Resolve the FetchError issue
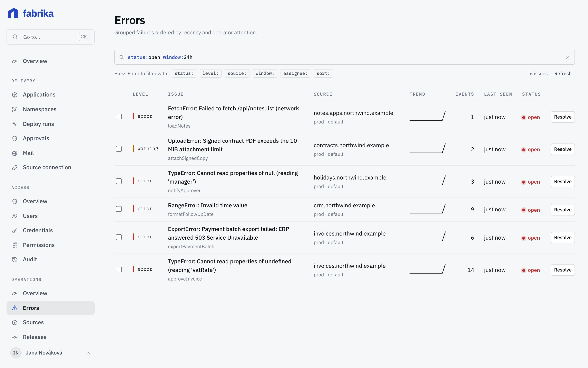The width and height of the screenshot is (588, 368). [562, 117]
